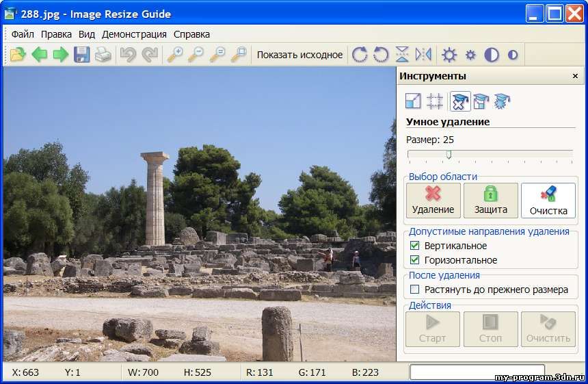Maximize the Image Resize Guide window
Image resolution: width=588 pixels, height=384 pixels.
pyautogui.click(x=554, y=14)
